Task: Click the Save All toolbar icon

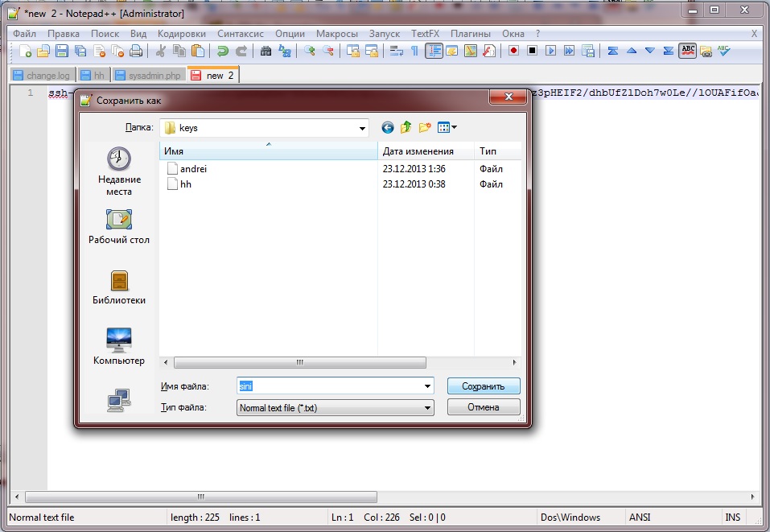Action: 80,51
